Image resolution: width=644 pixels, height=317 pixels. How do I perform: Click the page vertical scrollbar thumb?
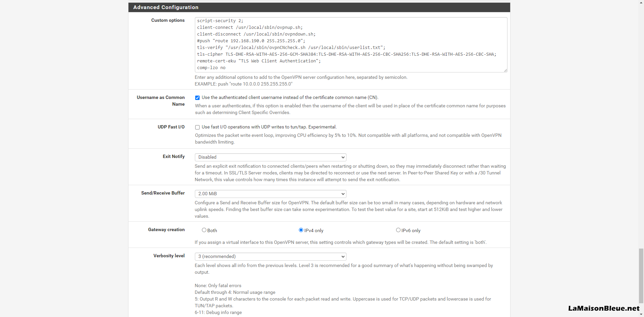click(641, 275)
